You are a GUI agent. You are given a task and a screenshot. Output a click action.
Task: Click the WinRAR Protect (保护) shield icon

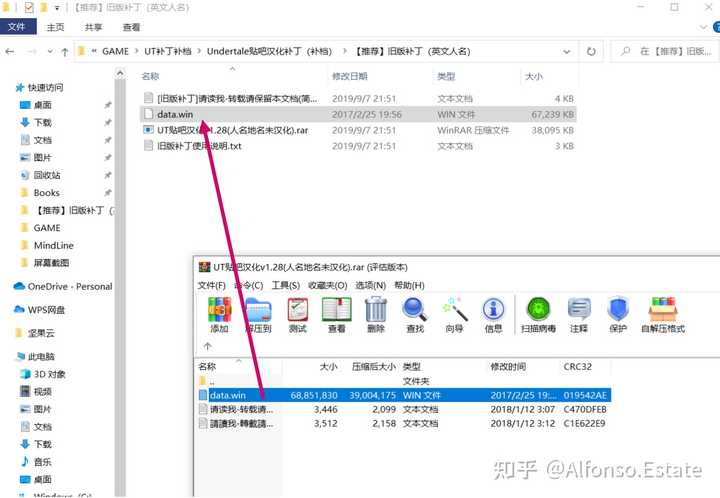click(618, 314)
